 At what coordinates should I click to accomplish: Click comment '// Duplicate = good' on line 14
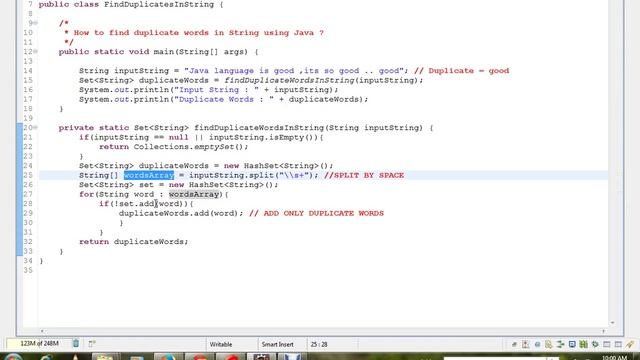[462, 71]
